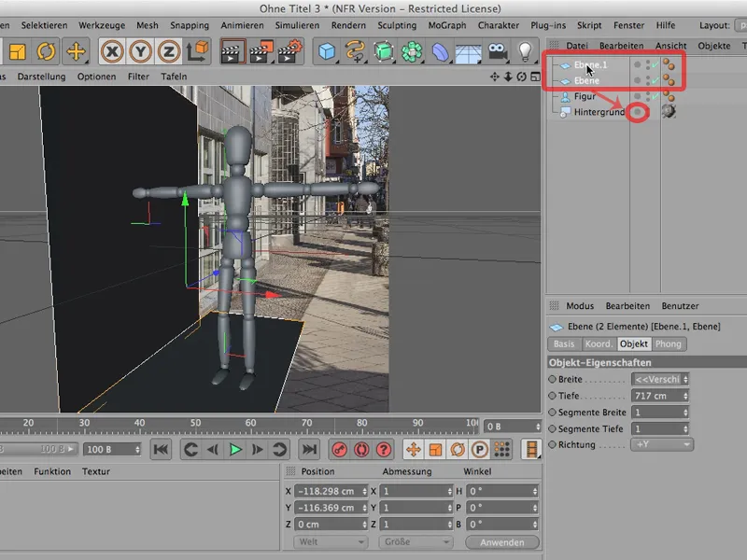747x560 pixels.
Task: Jump to the start of the animation
Action: click(161, 449)
